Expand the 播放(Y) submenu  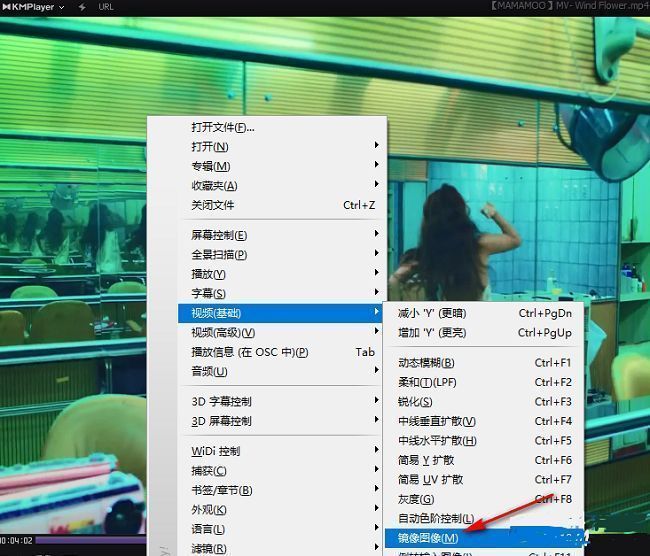(x=281, y=274)
